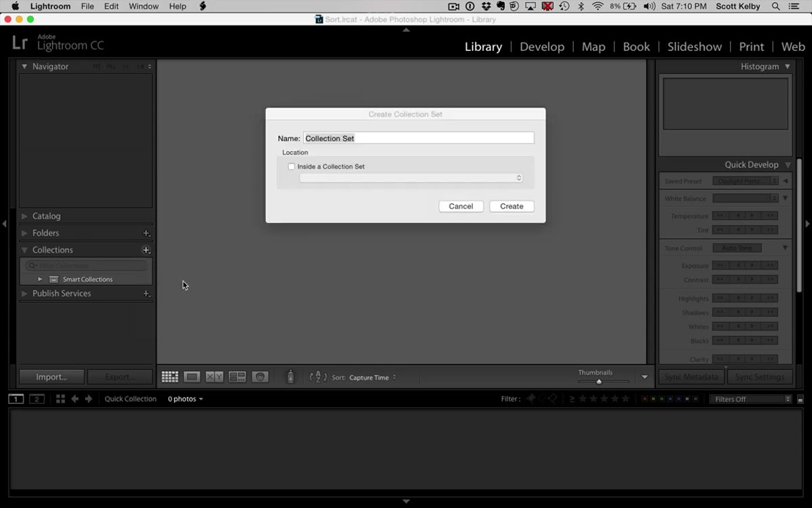Open the Sort Capture Time dropdown
The image size is (812, 508).
pos(373,377)
